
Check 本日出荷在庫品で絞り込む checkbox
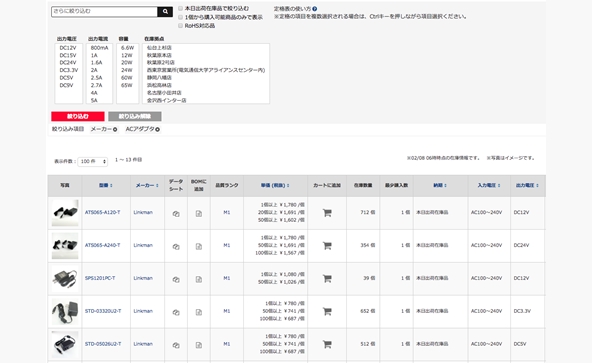pos(180,8)
